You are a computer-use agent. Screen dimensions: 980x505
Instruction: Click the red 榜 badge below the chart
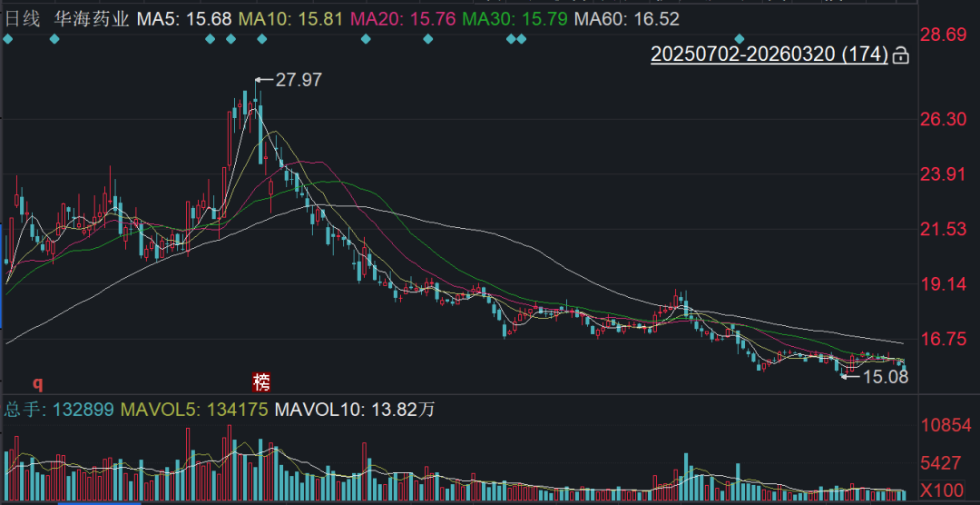coord(261,381)
